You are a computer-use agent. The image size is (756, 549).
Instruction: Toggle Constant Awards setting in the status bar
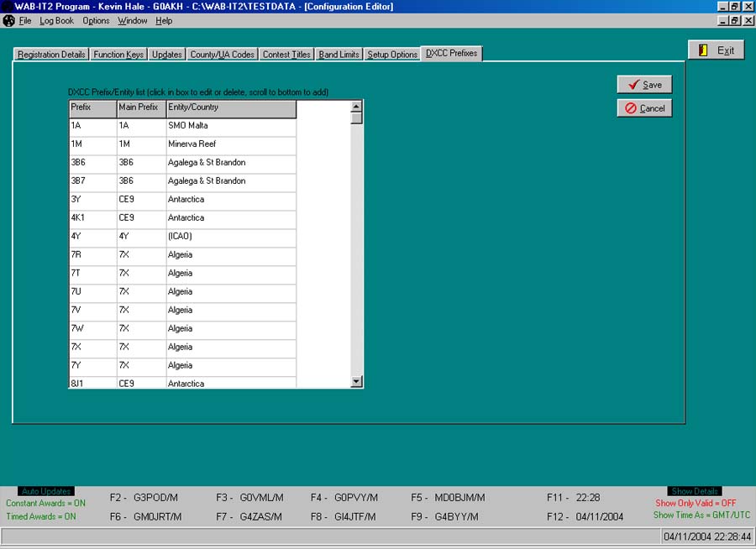coord(45,504)
